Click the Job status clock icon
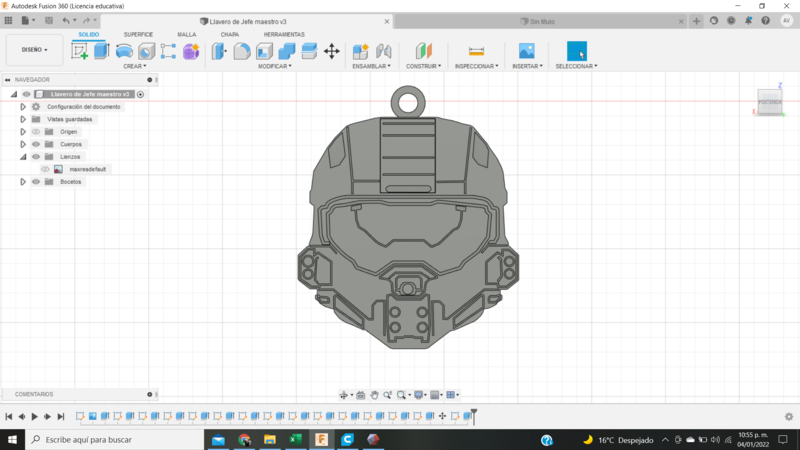Image resolution: width=800 pixels, height=450 pixels. (x=731, y=21)
